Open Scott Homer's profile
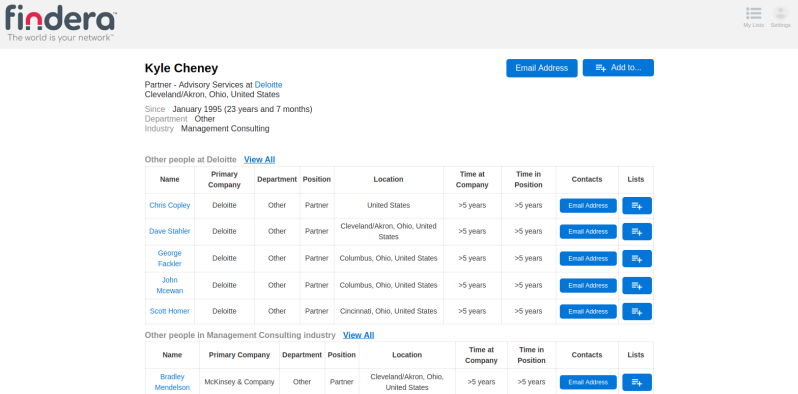Viewport: 798px width, 394px height. coord(169,311)
